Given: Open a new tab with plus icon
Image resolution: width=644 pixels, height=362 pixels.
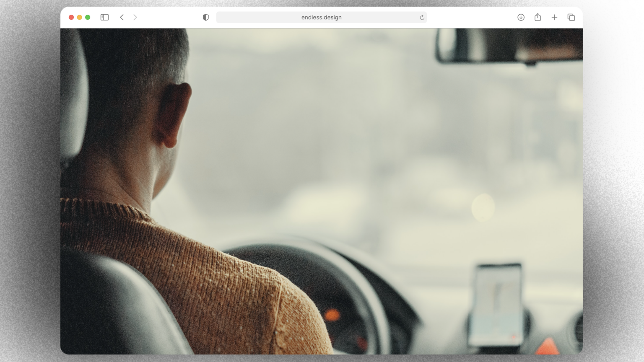Looking at the screenshot, I should (554, 17).
